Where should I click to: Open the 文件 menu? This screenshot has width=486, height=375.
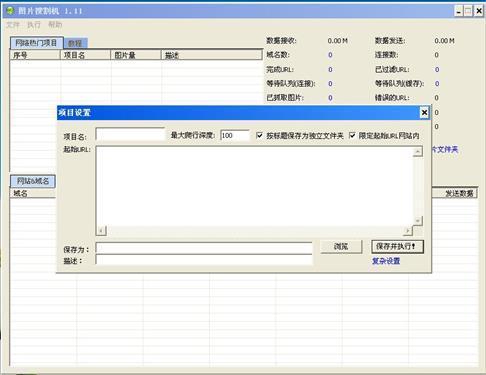13,25
